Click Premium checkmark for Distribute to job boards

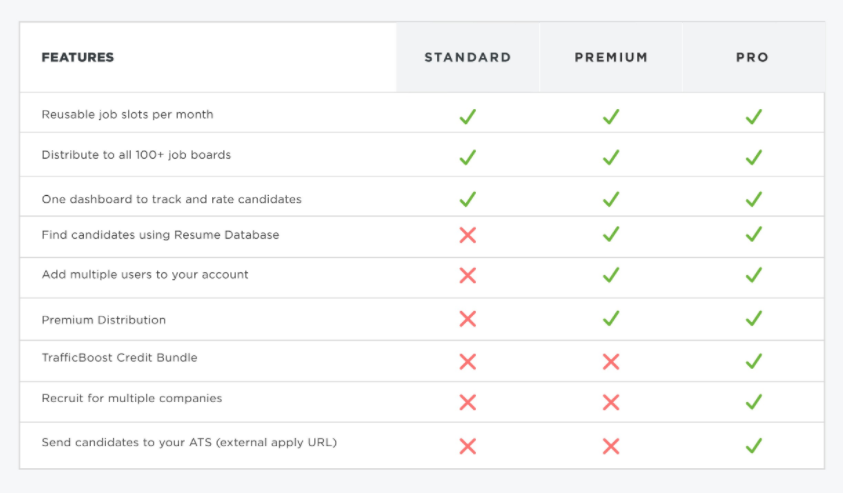coord(611,157)
